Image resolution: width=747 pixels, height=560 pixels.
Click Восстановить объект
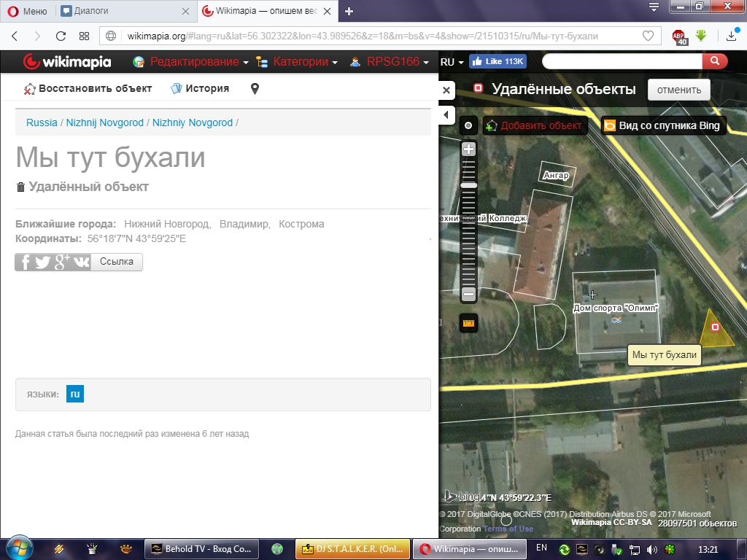88,88
